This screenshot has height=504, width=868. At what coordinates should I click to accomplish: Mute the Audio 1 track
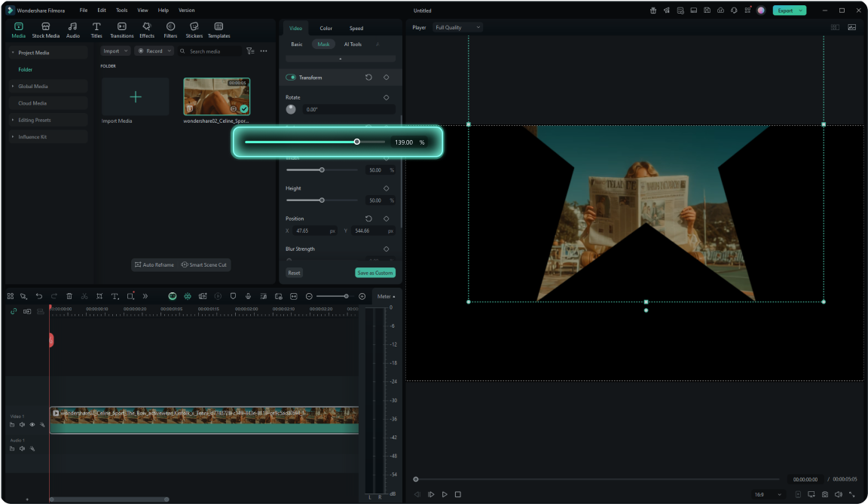pyautogui.click(x=22, y=449)
